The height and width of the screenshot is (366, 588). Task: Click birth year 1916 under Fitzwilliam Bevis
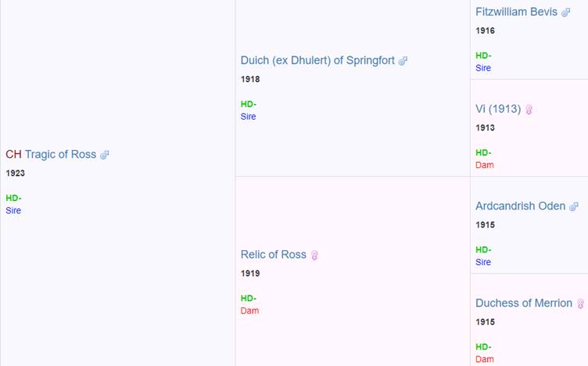[485, 30]
